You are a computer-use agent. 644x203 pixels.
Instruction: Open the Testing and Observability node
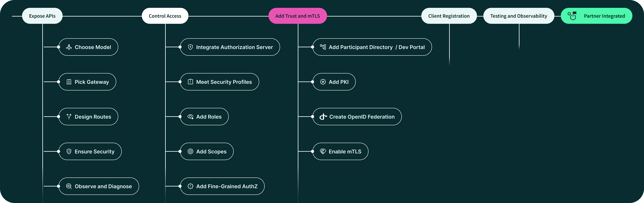(519, 16)
